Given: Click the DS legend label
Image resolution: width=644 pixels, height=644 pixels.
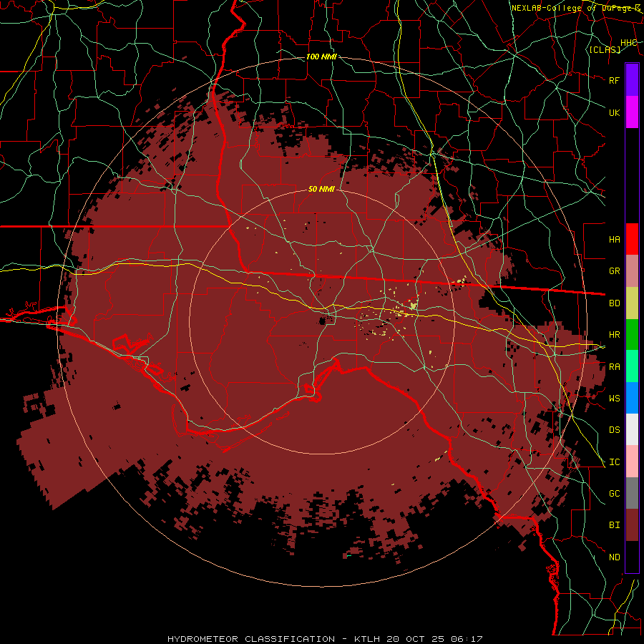Looking at the screenshot, I should 615,430.
